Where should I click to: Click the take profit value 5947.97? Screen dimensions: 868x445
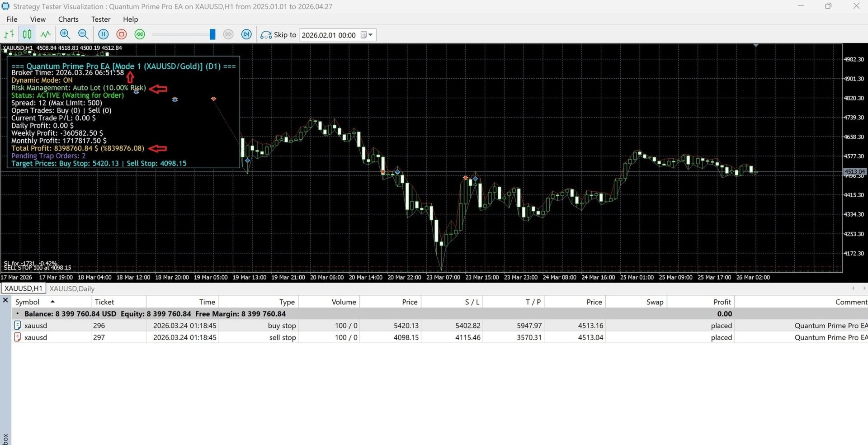(x=529, y=326)
